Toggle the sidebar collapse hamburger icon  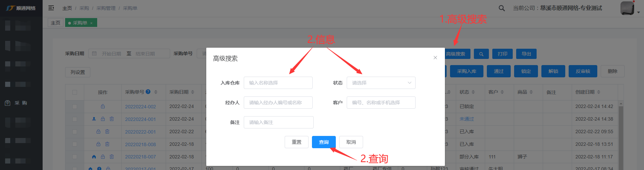click(51, 8)
